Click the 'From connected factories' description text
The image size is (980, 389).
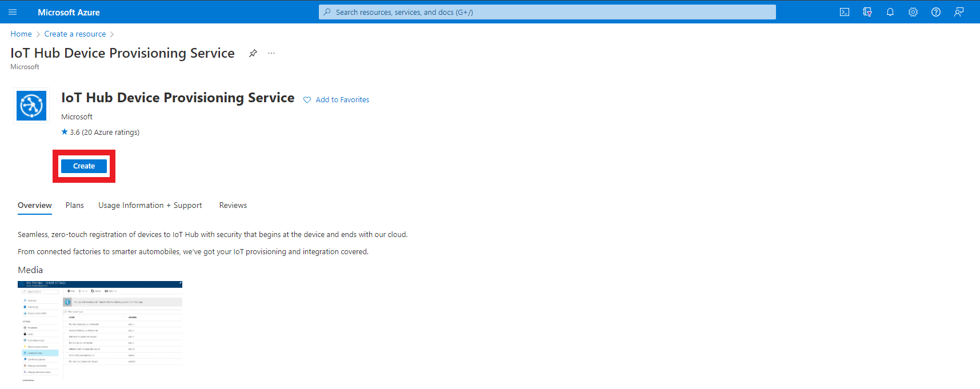click(193, 251)
